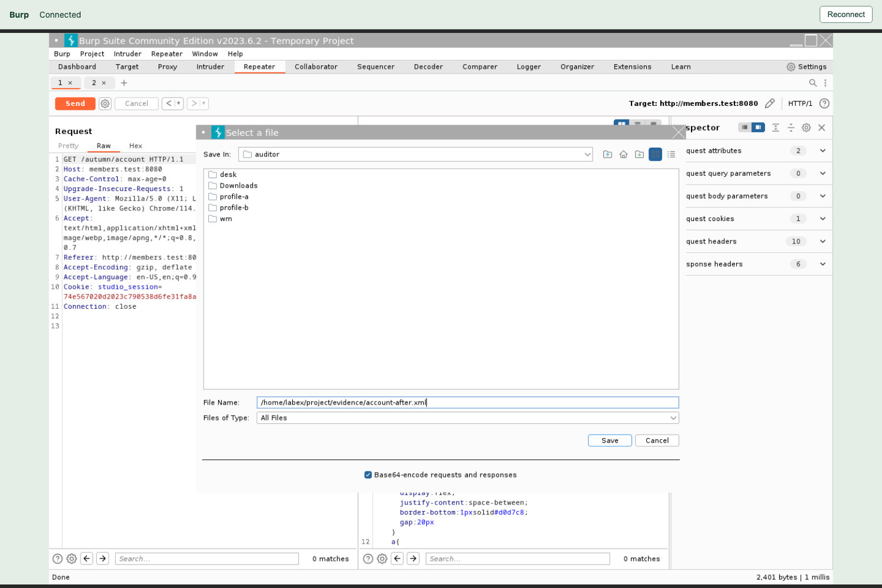Collapse all Inspector sections
The width and height of the screenshot is (882, 588).
tap(791, 128)
